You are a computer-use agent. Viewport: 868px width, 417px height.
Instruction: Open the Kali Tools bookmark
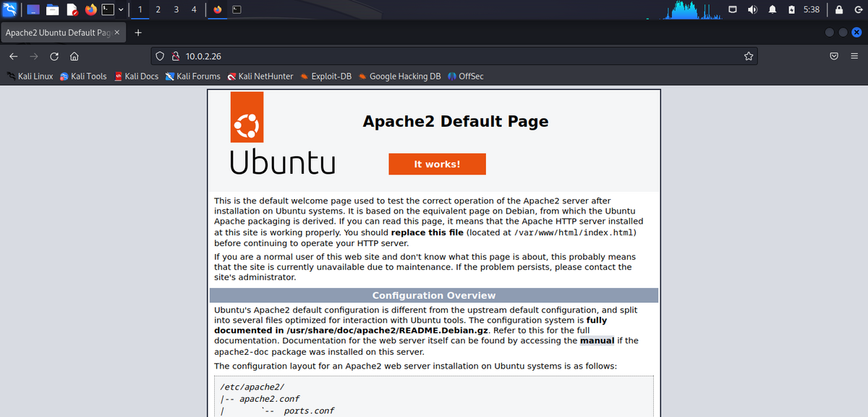[83, 76]
